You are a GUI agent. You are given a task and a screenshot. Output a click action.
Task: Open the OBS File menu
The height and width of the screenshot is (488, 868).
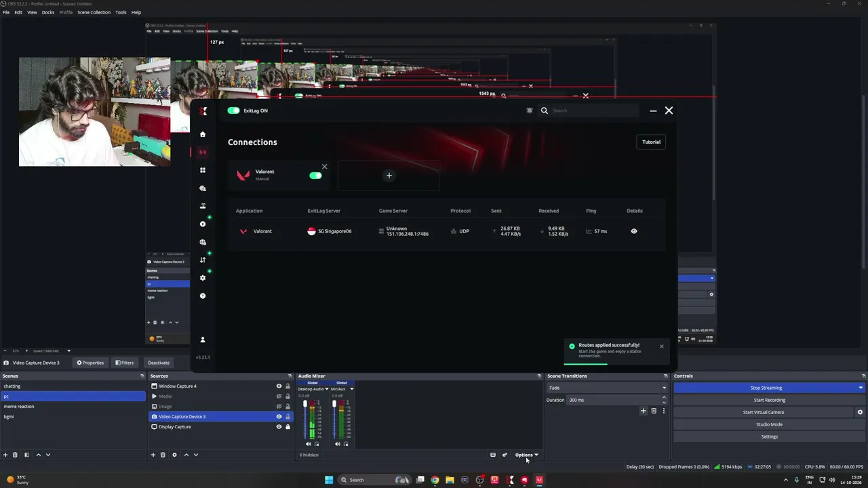[6, 12]
